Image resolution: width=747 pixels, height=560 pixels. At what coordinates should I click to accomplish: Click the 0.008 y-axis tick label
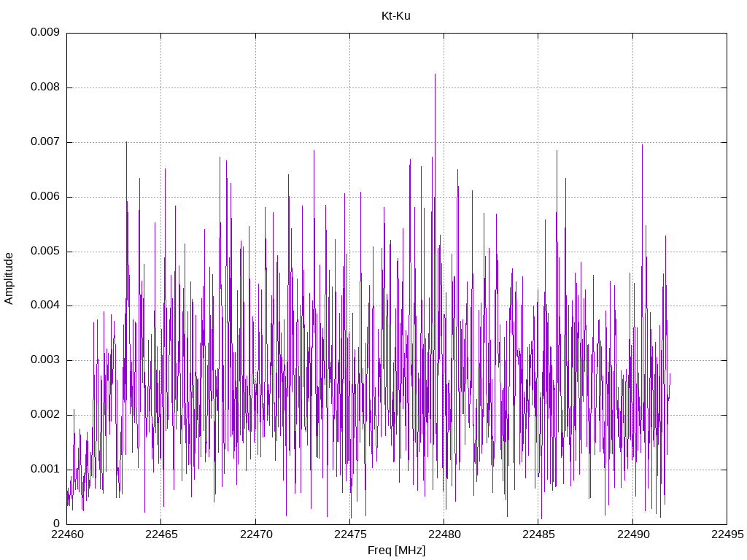click(45, 87)
